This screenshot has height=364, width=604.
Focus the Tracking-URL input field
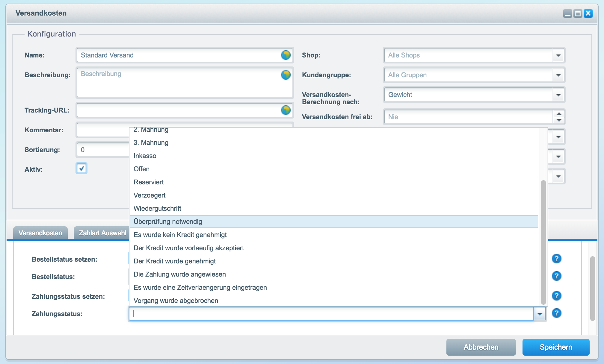tap(185, 110)
